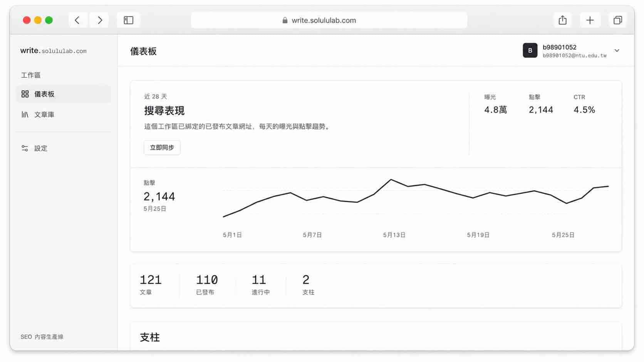Open the 儀表板 menu item
The width and height of the screenshot is (644, 362).
(64, 94)
